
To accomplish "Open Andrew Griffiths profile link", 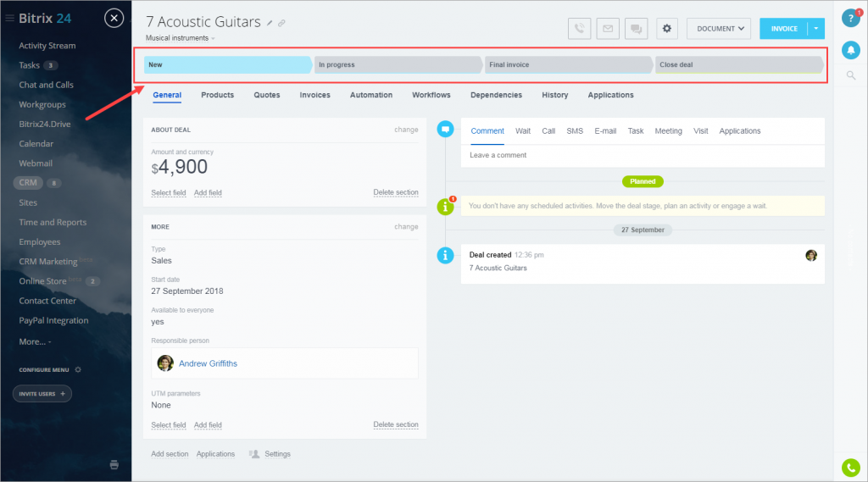I will pyautogui.click(x=208, y=363).
